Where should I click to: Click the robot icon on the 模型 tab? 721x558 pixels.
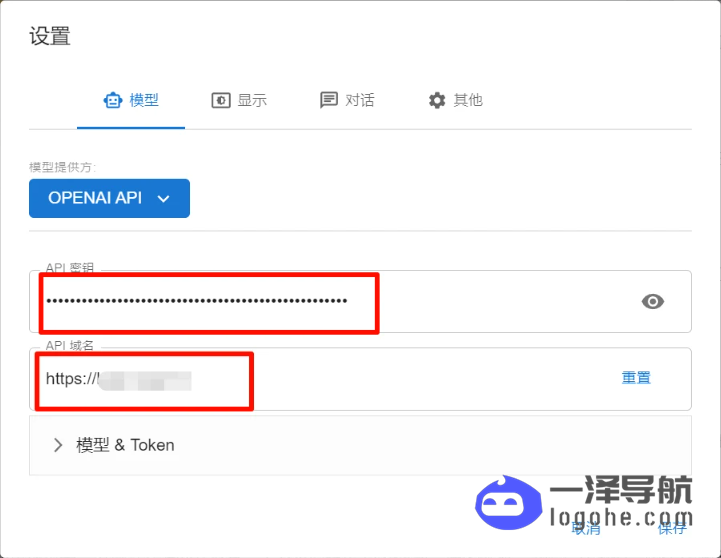point(113,100)
